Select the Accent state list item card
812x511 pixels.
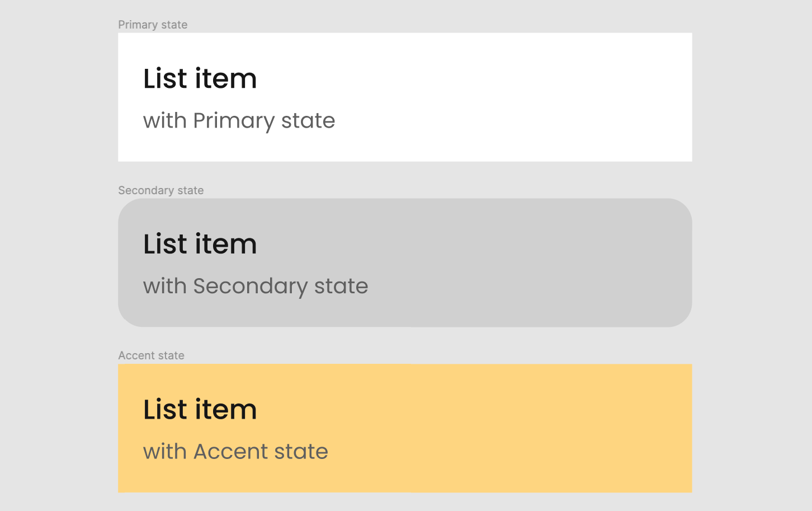[405, 428]
